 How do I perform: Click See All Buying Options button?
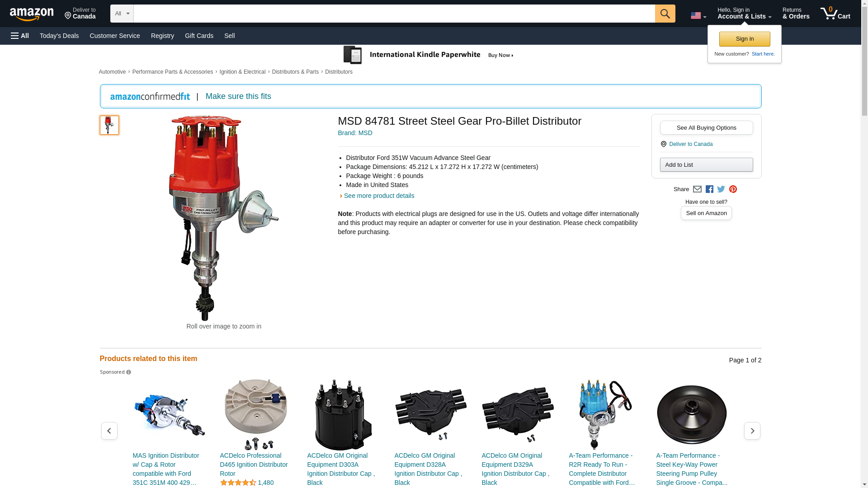pyautogui.click(x=706, y=128)
